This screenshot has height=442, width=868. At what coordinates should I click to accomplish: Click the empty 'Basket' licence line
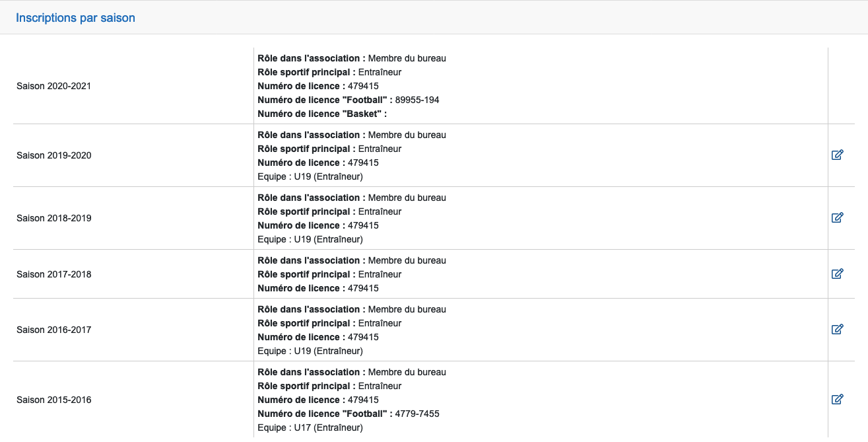click(x=322, y=114)
